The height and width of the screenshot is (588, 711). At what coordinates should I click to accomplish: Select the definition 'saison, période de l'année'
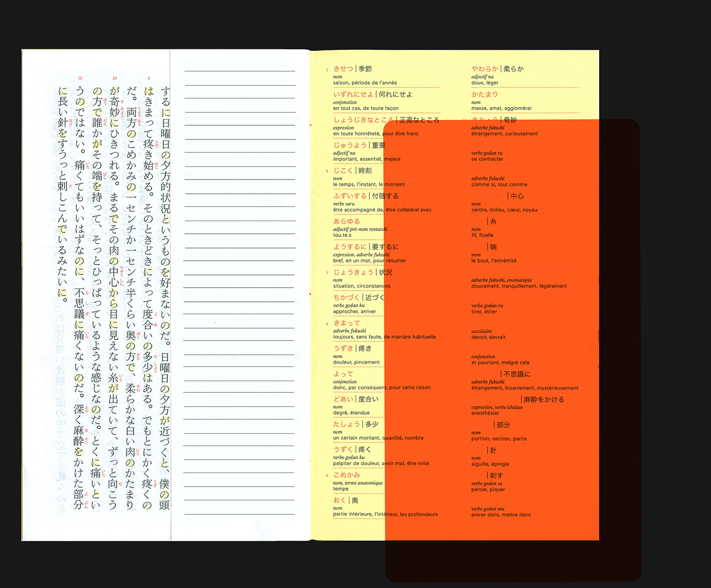pos(365,83)
